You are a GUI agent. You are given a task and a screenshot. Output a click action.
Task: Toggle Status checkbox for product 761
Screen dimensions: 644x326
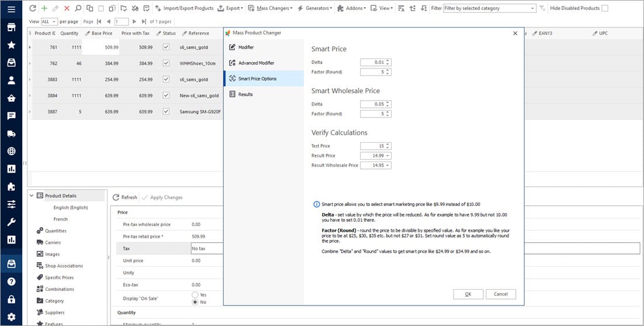click(x=166, y=47)
